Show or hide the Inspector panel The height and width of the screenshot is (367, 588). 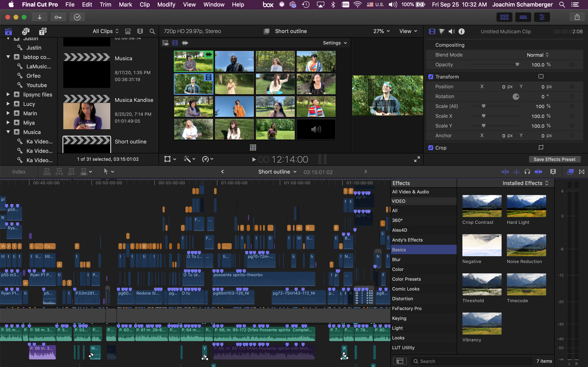(x=542, y=17)
